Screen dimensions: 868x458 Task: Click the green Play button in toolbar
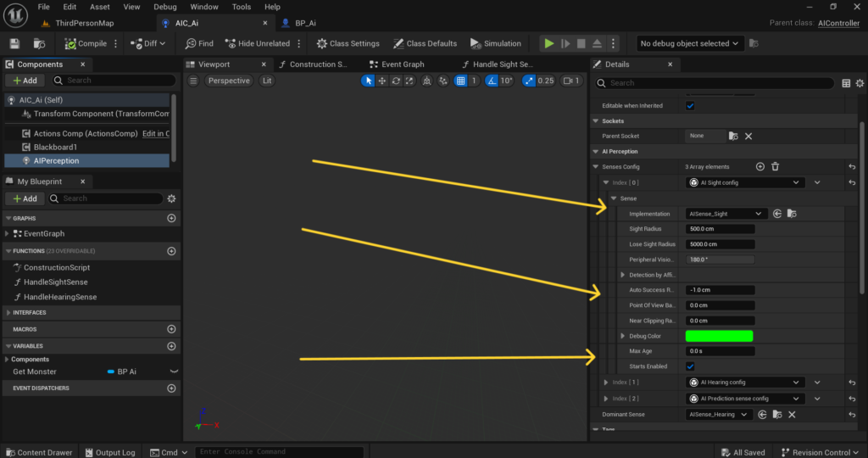[548, 43]
